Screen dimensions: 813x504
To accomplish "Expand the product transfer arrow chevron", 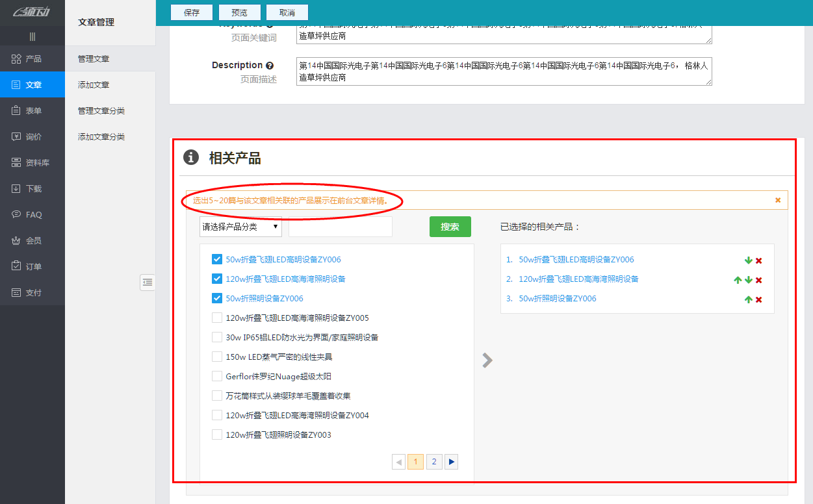I will (x=487, y=360).
